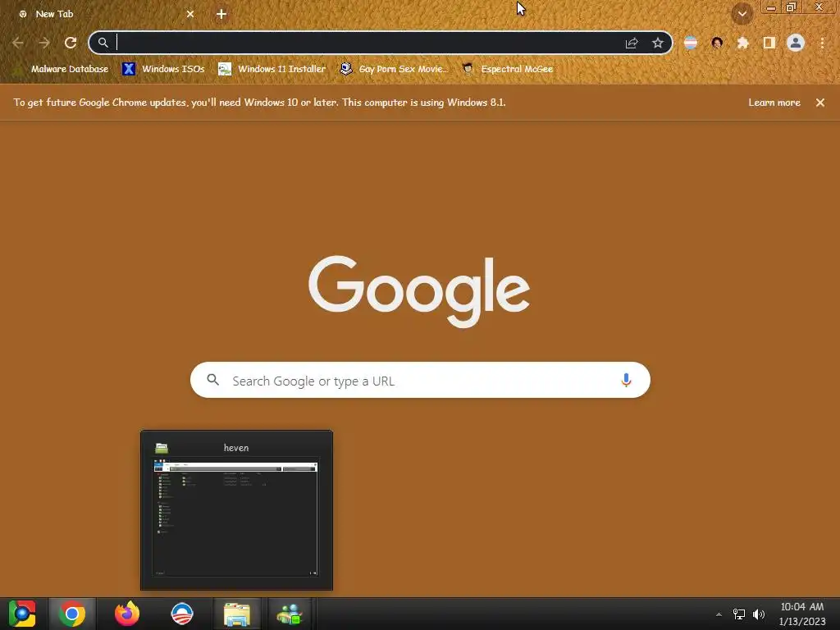Open a new tab with plus button
Viewport: 840px width, 630px height.
(221, 14)
